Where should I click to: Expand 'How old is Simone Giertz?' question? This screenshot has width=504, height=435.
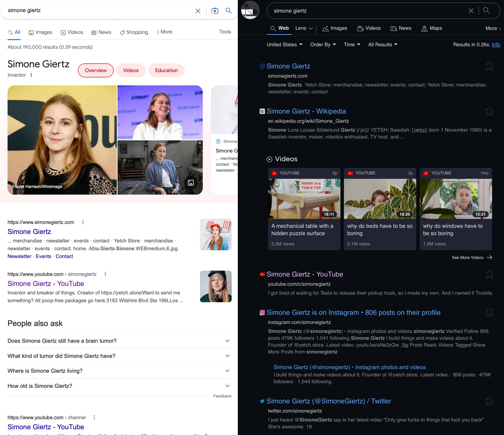[119, 386]
